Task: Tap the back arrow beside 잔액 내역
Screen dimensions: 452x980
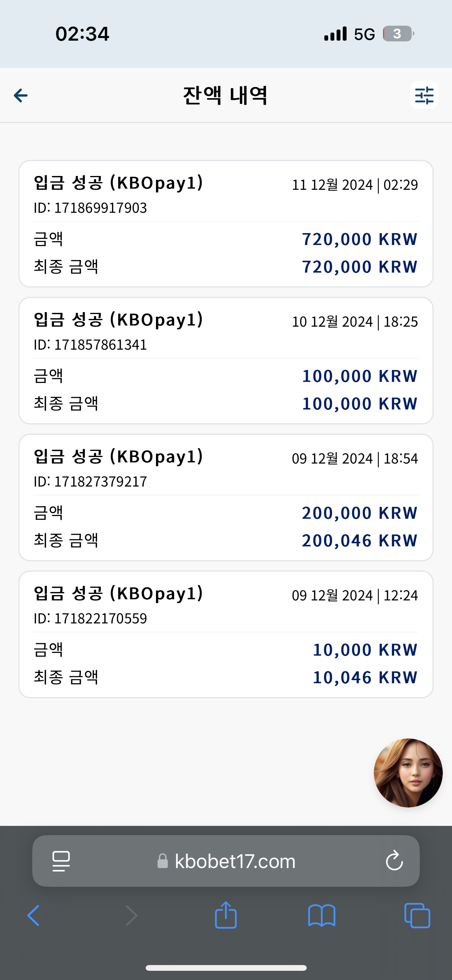Action: pos(21,95)
